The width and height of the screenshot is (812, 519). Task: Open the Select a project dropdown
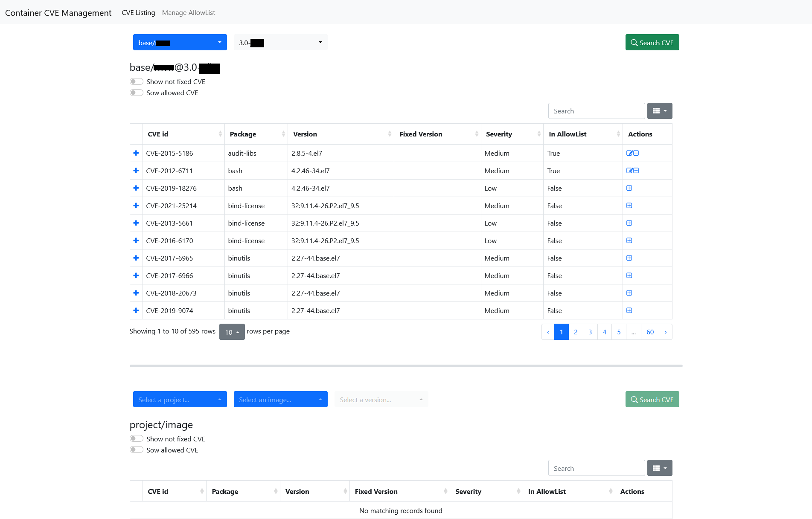point(180,399)
